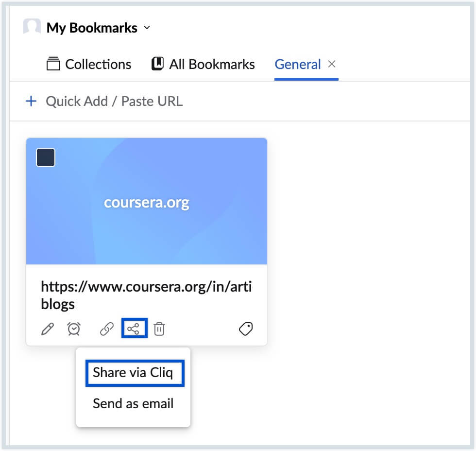Click the user avatar beside My Bookmarks
This screenshot has height=451, width=476.
[x=32, y=27]
